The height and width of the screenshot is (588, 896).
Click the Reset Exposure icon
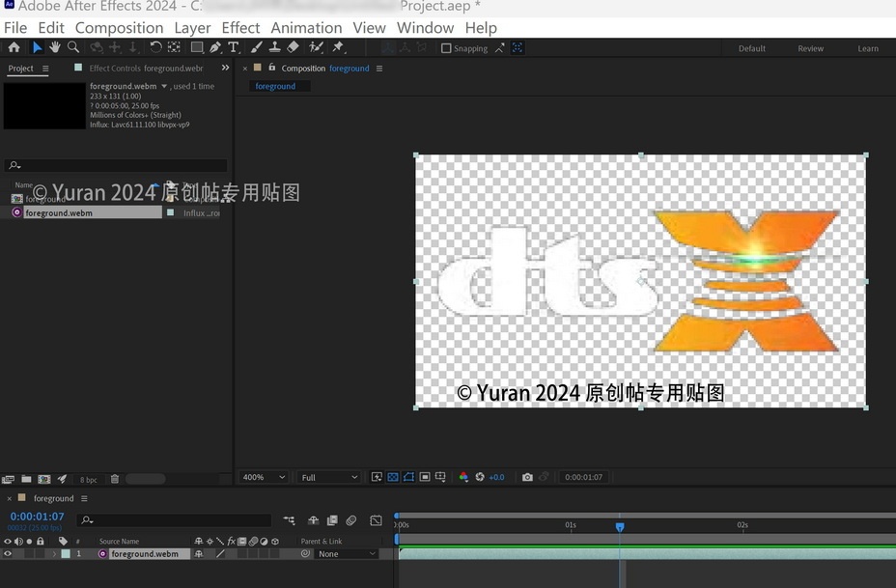pyautogui.click(x=480, y=477)
